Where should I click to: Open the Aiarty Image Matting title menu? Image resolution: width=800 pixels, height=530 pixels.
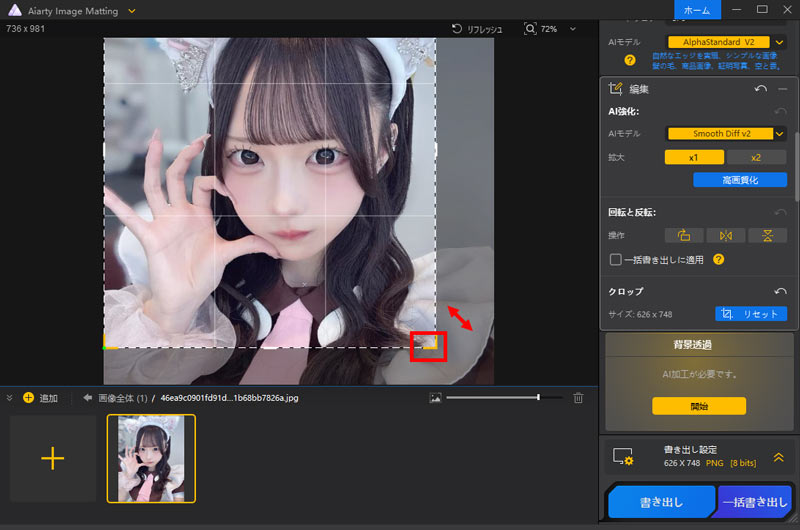132,10
